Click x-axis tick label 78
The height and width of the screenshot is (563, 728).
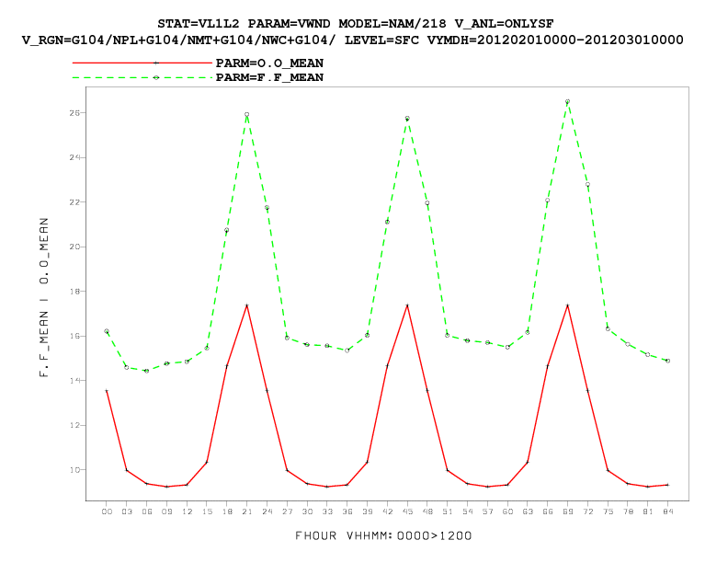tap(628, 511)
